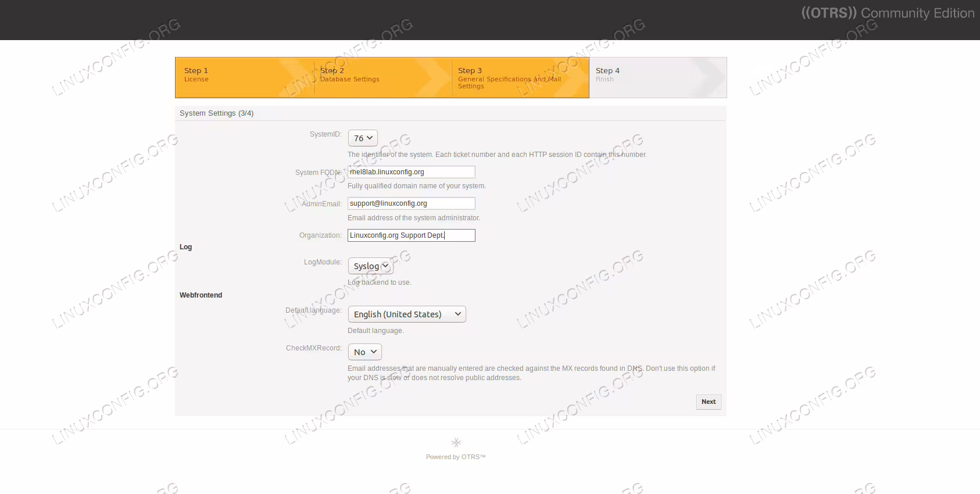Click the 'Default language.' help text
Viewport: 980px width, 494px height.
tap(375, 331)
